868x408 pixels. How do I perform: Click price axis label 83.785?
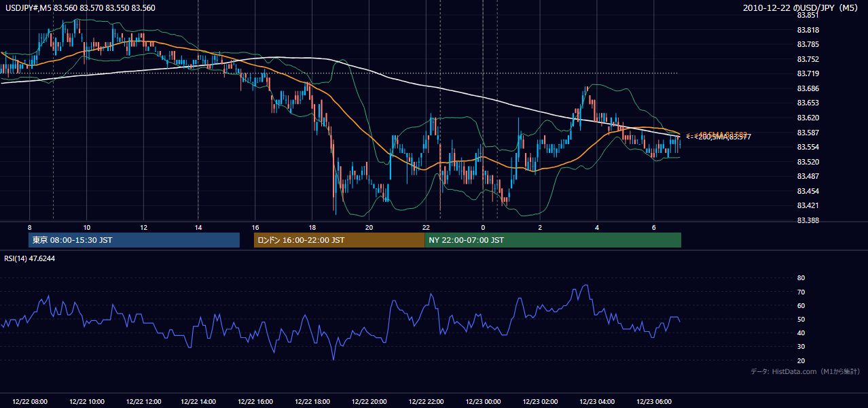[x=808, y=45]
